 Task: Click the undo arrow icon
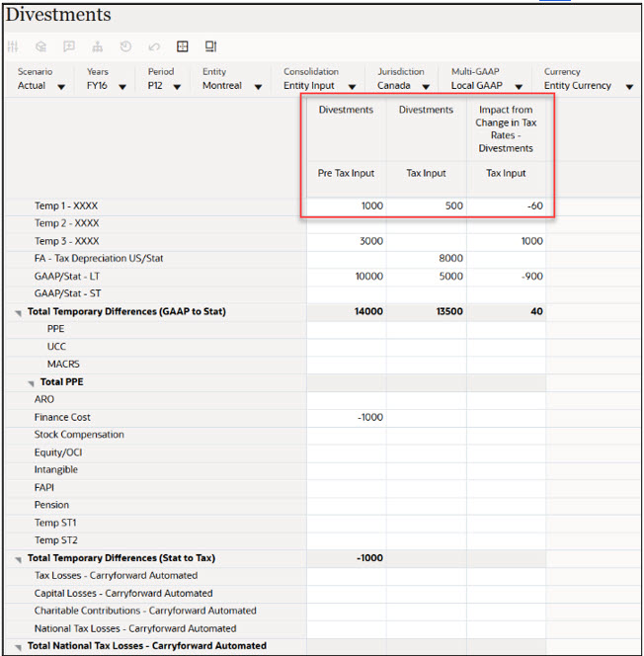point(154,46)
